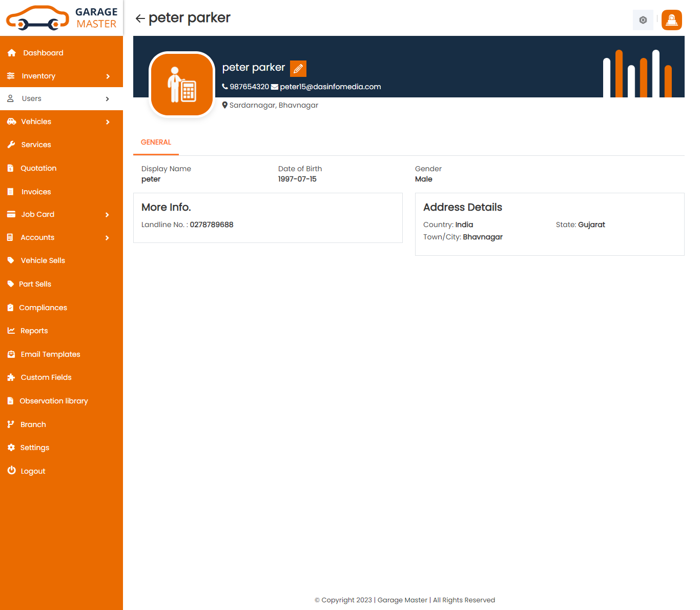Screen dimensions: 700x610
Task: Expand the Vehicles submenu chevron
Action: [x=108, y=122]
